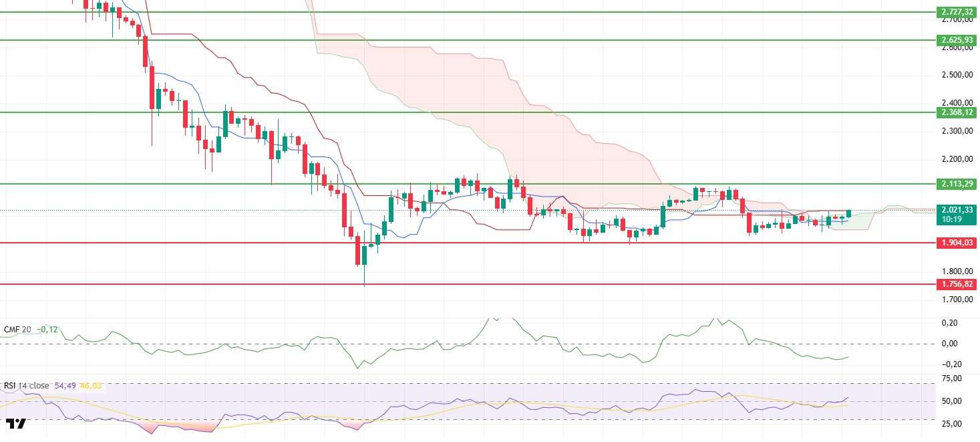Select the 2.625,93 resistance price label
This screenshot has width=980, height=442.
[x=956, y=40]
